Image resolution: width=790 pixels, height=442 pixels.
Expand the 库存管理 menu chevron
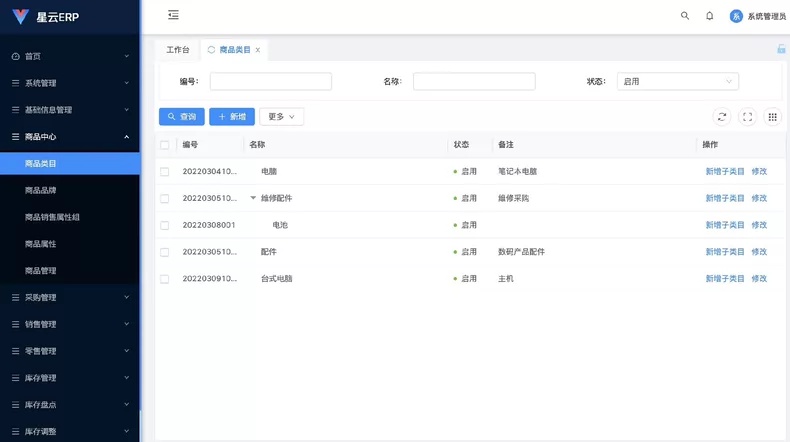pyautogui.click(x=126, y=377)
